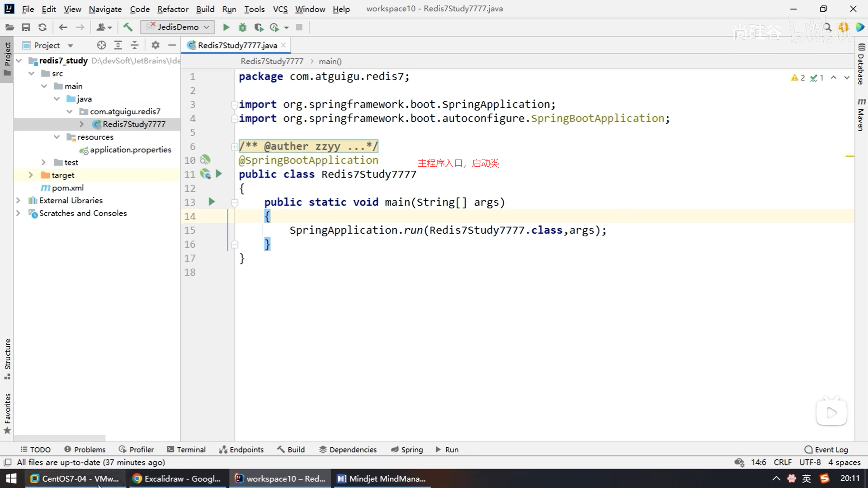Click the UTF-8 encoding status indicator
The height and width of the screenshot is (488, 868).
click(x=809, y=462)
